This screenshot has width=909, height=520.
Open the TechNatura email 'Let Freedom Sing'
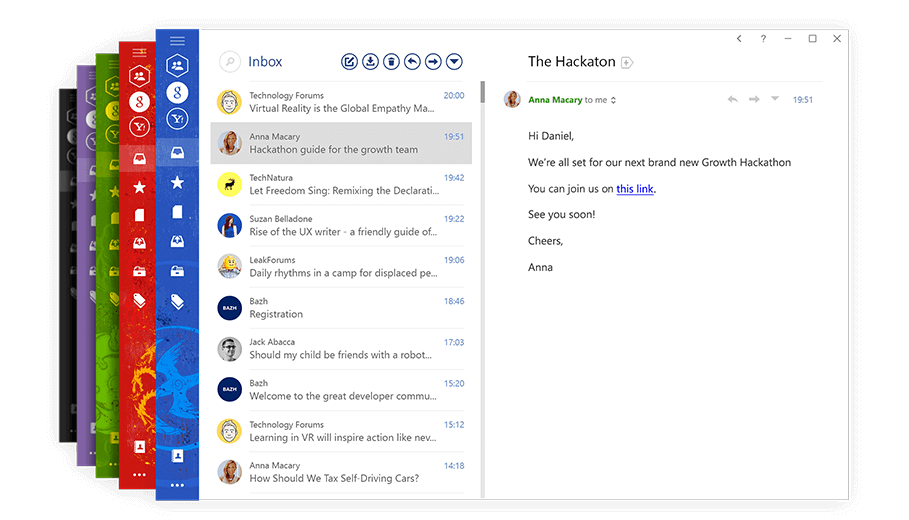[x=341, y=184]
